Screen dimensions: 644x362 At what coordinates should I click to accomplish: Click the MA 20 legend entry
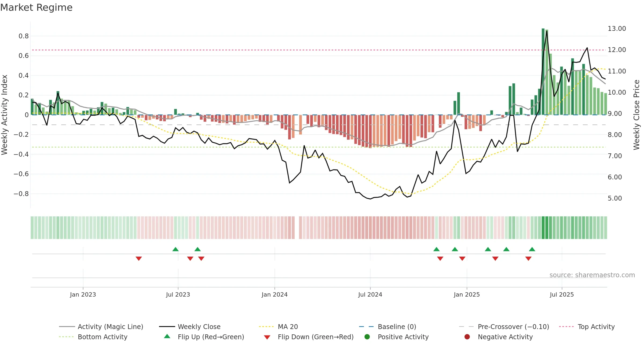click(279, 327)
